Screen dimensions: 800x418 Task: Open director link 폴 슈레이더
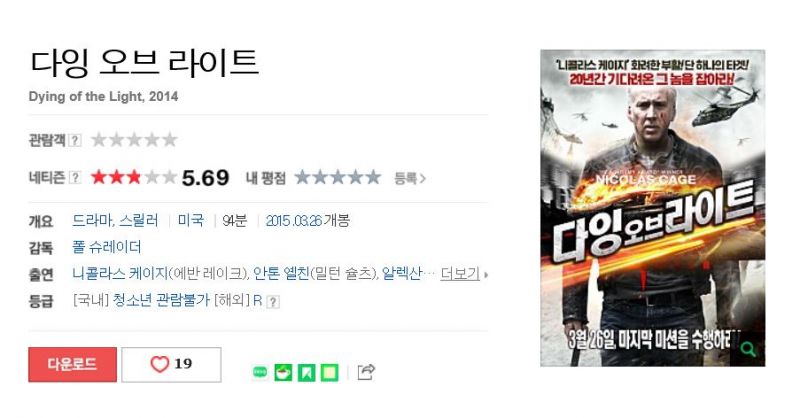pos(107,248)
